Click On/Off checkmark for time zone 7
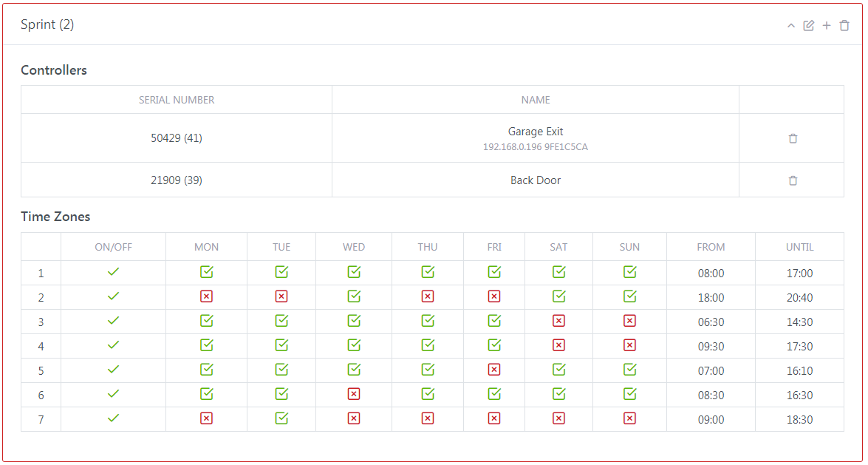The image size is (868, 465). click(113, 418)
